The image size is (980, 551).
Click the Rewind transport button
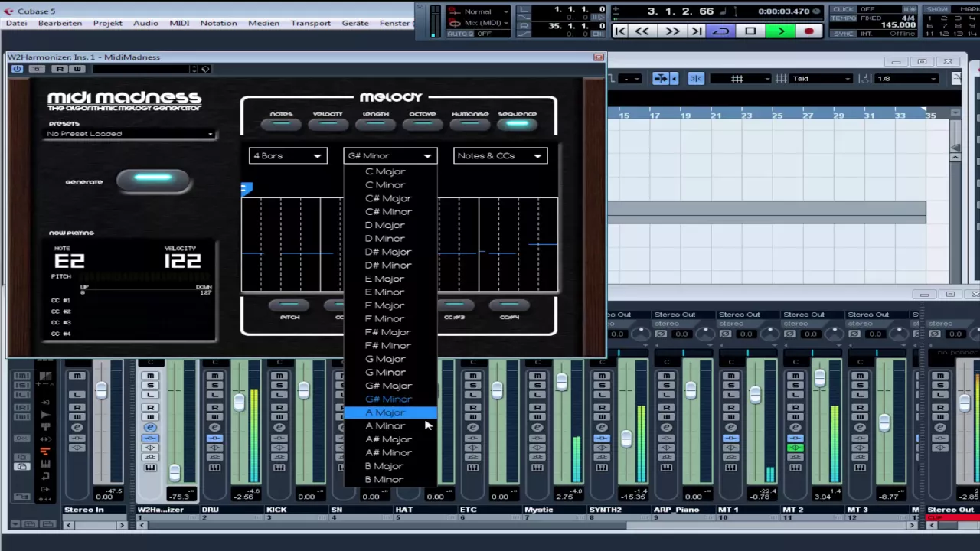click(643, 31)
